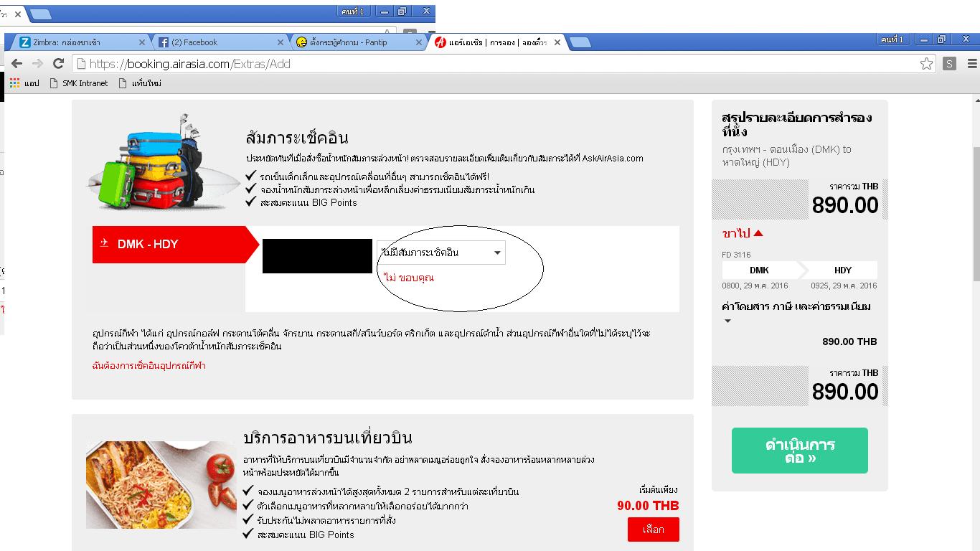This screenshot has width=980, height=551.
Task: Collapse the ขาไป flight details section
Action: [743, 233]
